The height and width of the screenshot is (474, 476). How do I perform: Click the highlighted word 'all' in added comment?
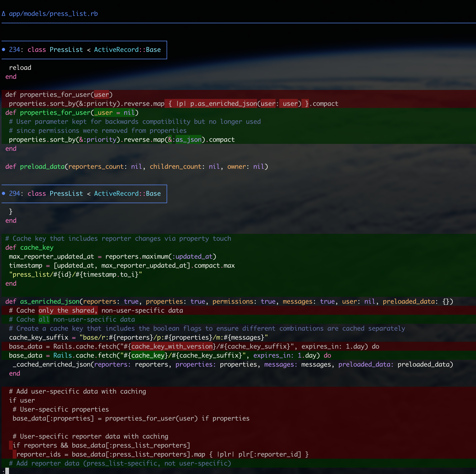point(44,320)
